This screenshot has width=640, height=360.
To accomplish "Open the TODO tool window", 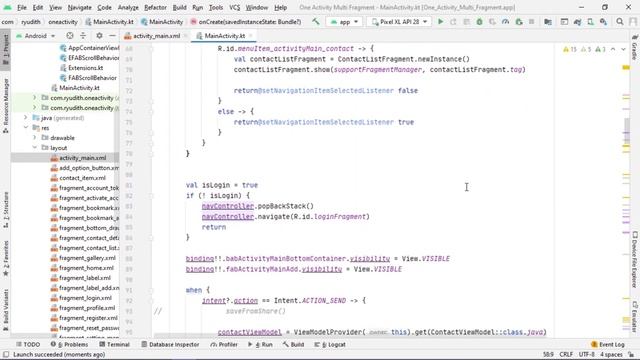I will [x=28, y=344].
